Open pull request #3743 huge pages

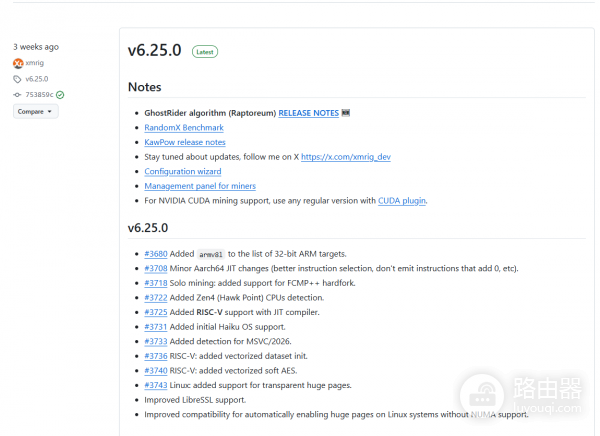[155, 385]
